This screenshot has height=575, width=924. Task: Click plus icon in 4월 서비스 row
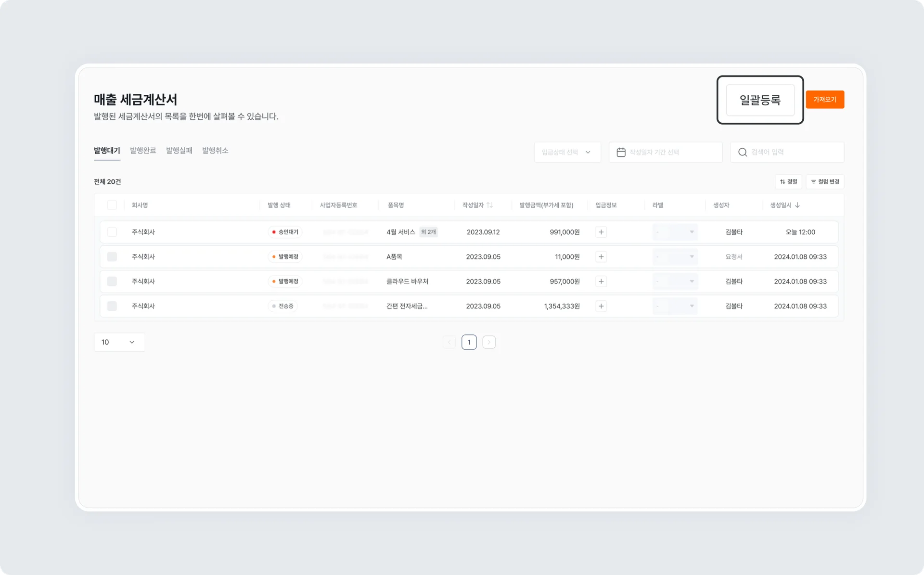601,232
